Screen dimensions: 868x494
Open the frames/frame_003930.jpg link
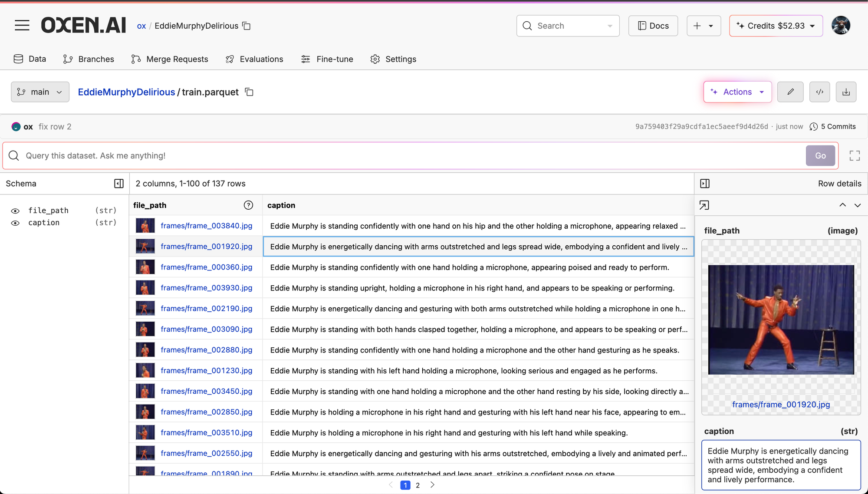click(x=206, y=288)
